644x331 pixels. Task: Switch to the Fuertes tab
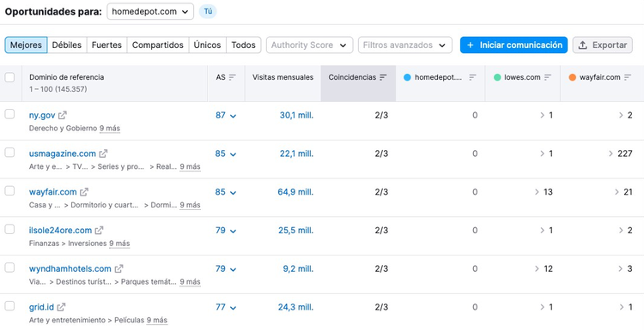[106, 45]
